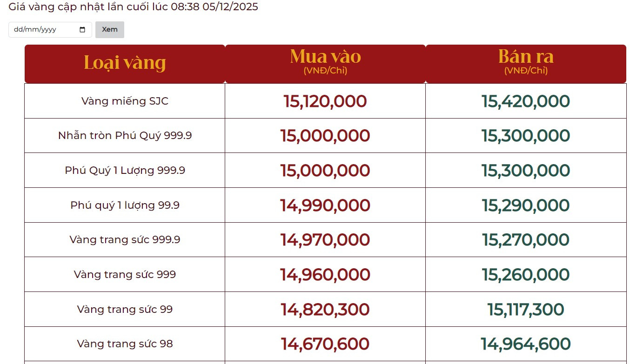Click the dd/mm/yyyy date input field
This screenshot has height=364, width=630.
(42, 30)
